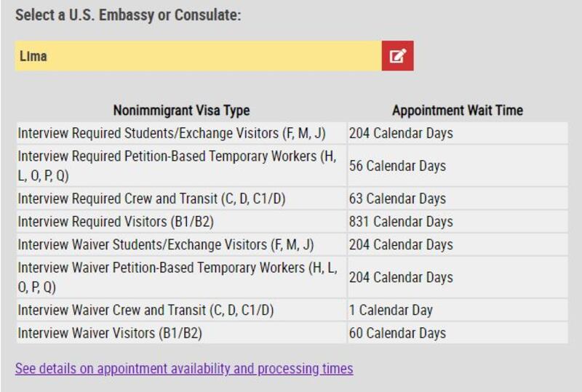Click Interview Waiver Visitors (B1/B2) row
Viewport: 582px width, 392px height.
point(292,333)
